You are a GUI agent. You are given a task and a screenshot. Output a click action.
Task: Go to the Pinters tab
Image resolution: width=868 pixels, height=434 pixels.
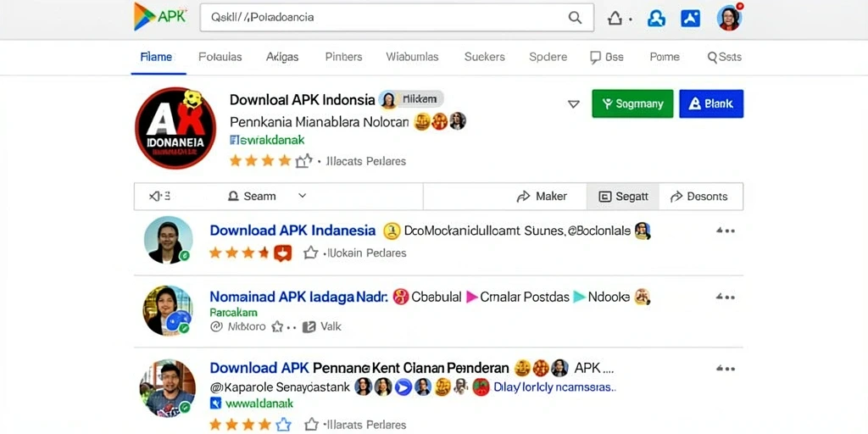click(x=344, y=57)
